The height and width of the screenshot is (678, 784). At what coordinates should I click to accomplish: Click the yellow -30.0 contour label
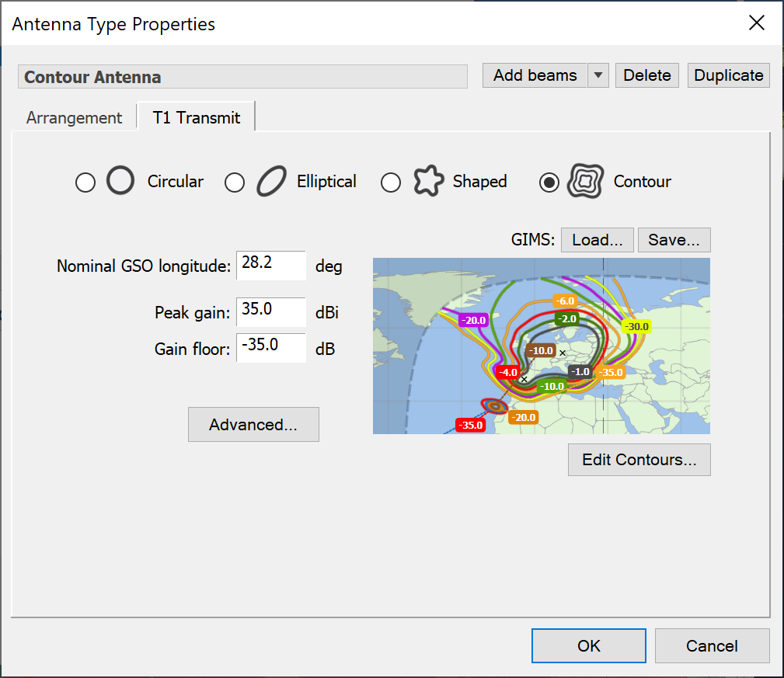coord(636,327)
